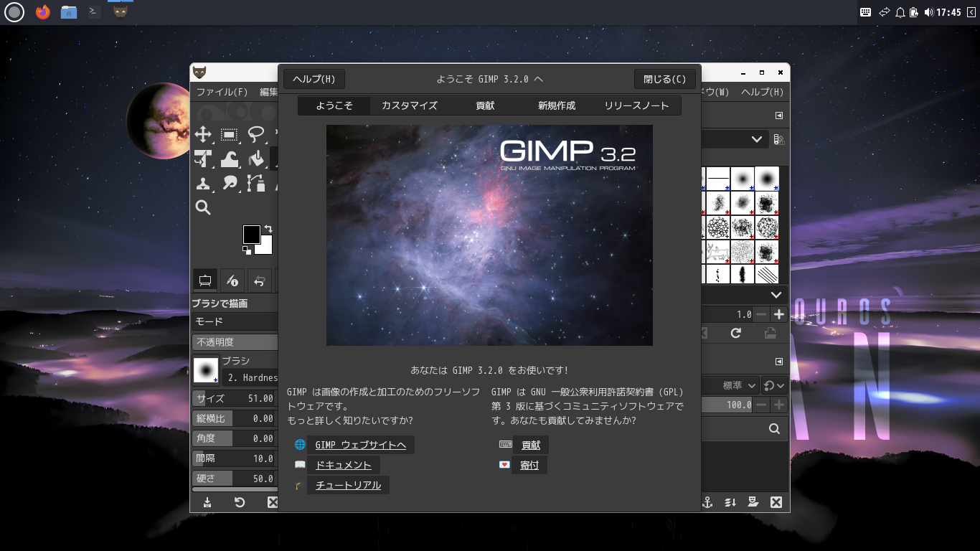Screen dimensions: 980x551
Task: Switch to the 貢献 tab
Action: point(485,105)
